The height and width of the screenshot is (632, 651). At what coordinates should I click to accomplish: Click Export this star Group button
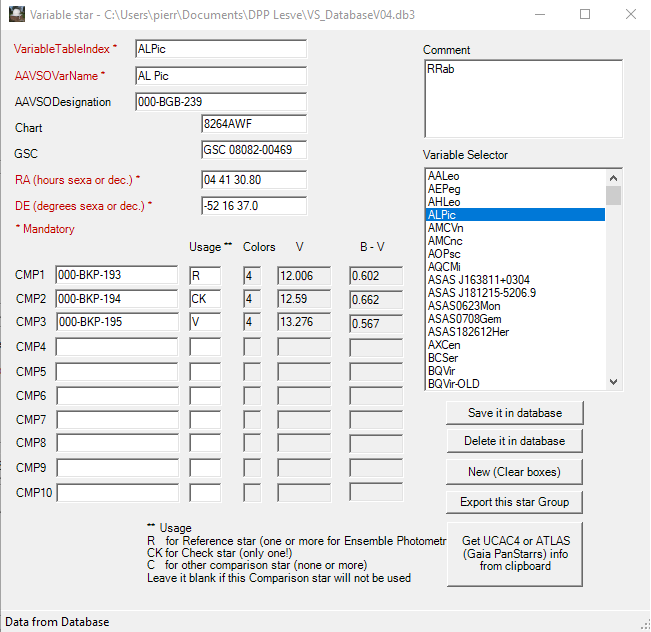[x=514, y=502]
